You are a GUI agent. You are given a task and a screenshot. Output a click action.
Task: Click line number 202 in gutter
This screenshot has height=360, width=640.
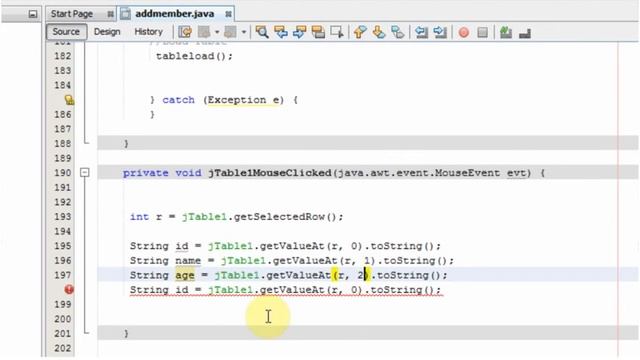(63, 348)
